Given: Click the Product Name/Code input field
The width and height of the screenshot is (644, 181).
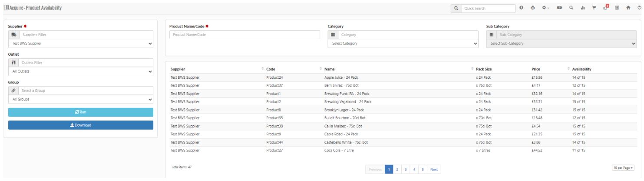Looking at the screenshot, I should click(x=244, y=35).
